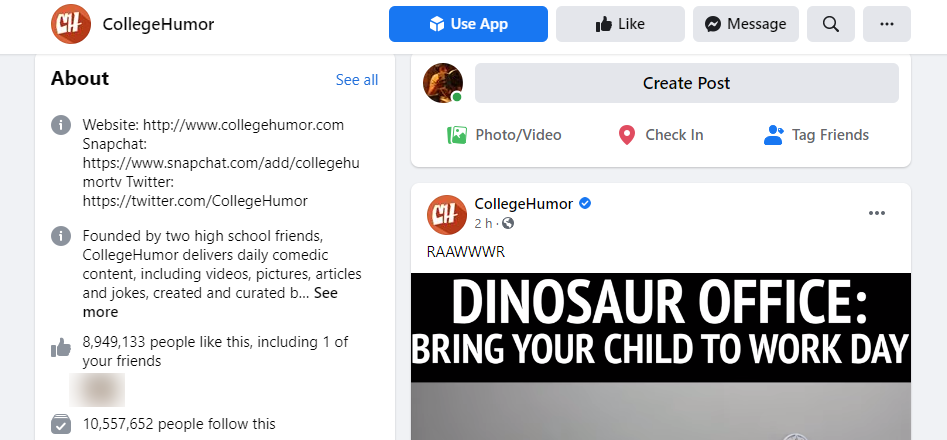Click the blue verified badge beside CollegeHumor
Viewport: 947px width, 440px height.
coord(585,203)
